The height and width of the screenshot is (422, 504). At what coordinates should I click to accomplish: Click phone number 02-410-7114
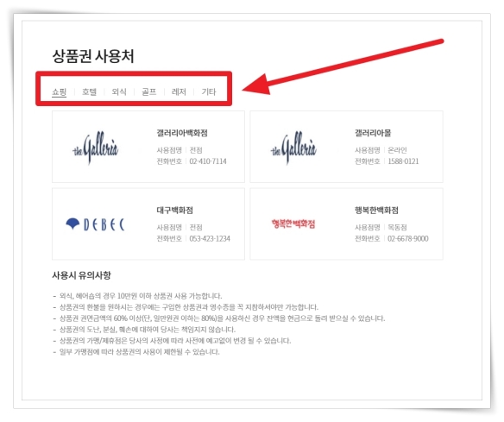(208, 161)
